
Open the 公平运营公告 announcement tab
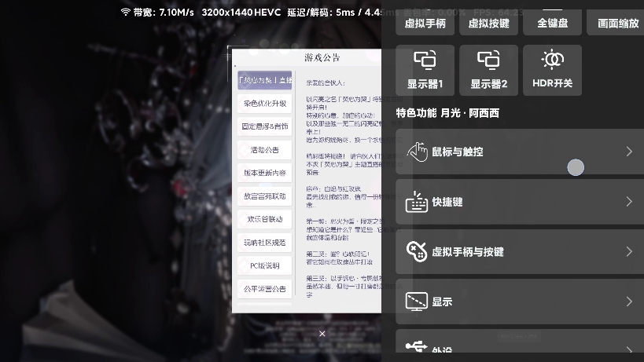click(264, 289)
